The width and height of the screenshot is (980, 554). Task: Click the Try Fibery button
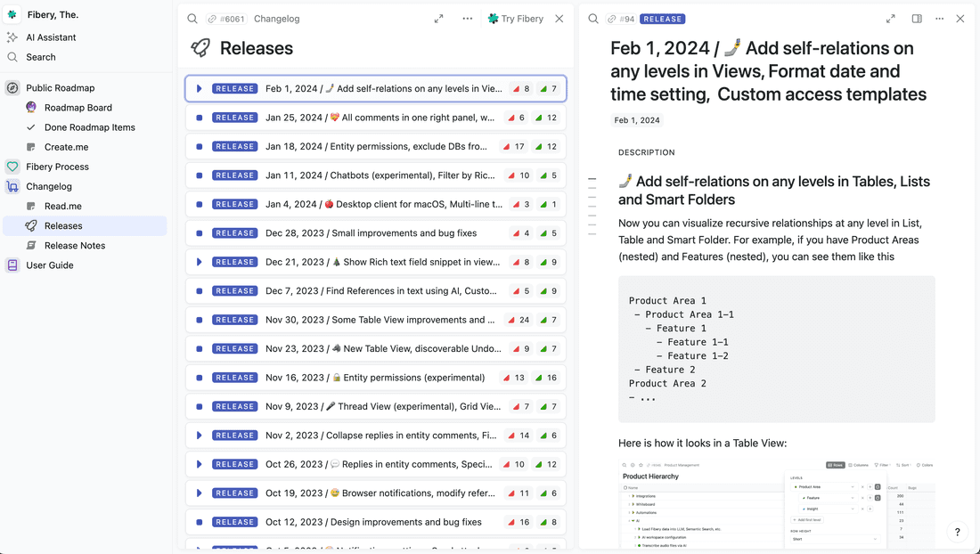pyautogui.click(x=517, y=18)
